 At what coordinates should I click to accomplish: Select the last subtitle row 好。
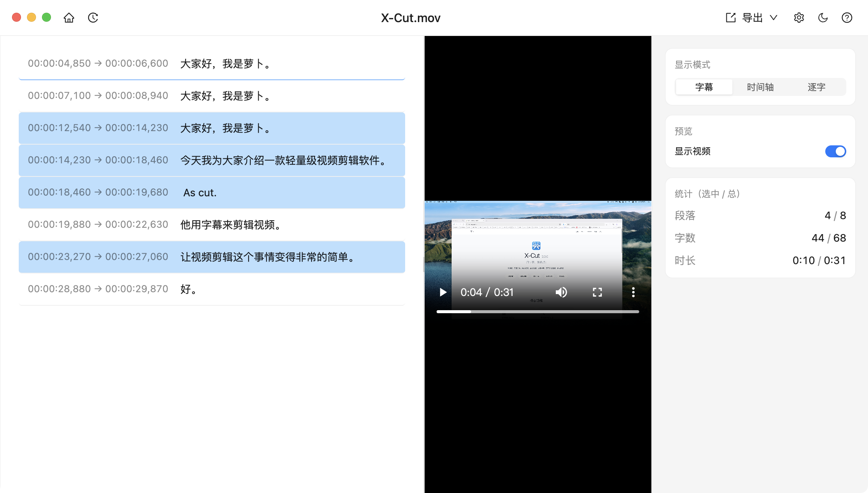212,289
